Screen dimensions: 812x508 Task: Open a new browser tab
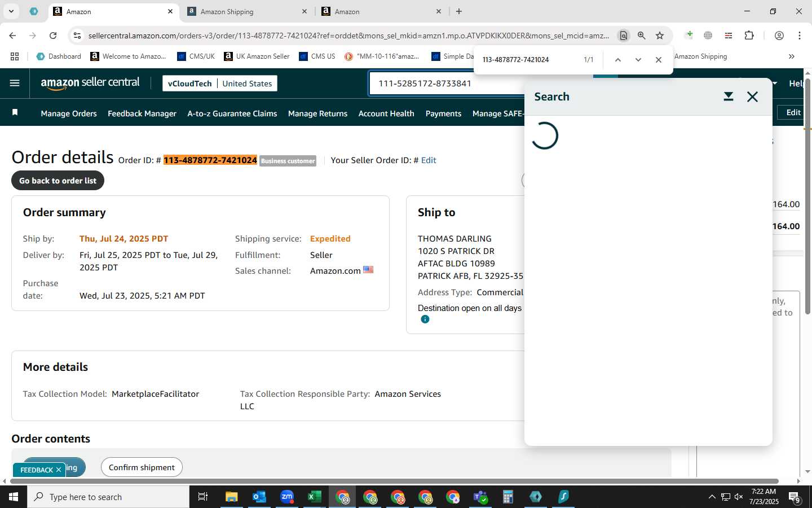(x=459, y=11)
